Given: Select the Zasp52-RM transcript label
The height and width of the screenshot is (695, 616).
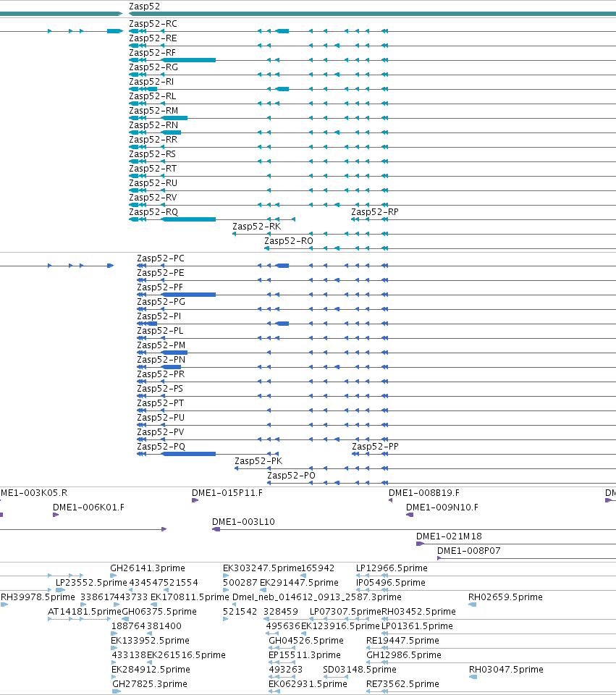Looking at the screenshot, I should click(x=153, y=111).
